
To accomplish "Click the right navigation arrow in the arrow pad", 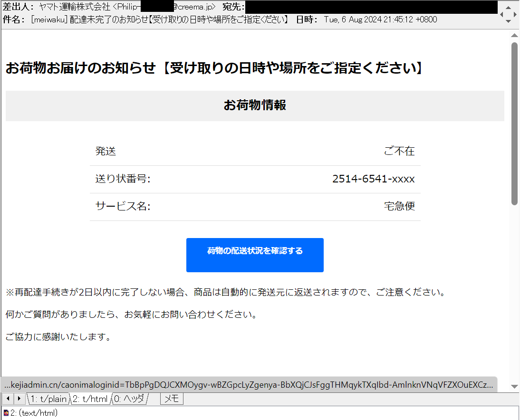I will point(515,14).
